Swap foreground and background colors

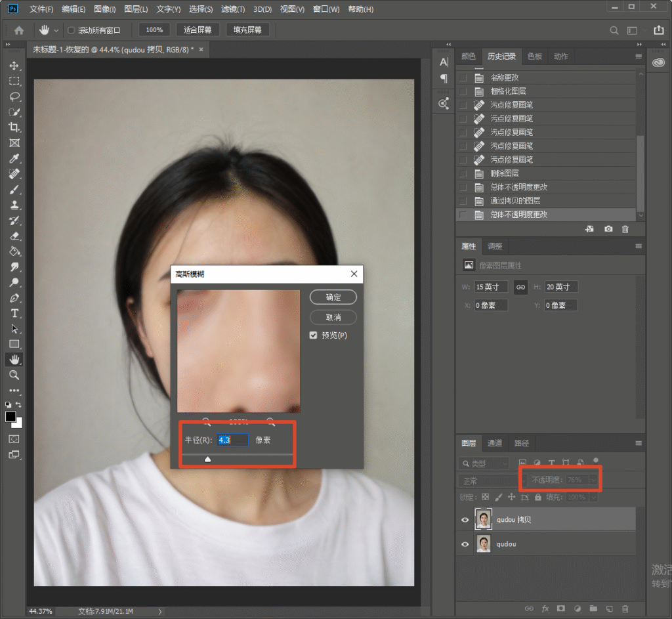coord(18,404)
